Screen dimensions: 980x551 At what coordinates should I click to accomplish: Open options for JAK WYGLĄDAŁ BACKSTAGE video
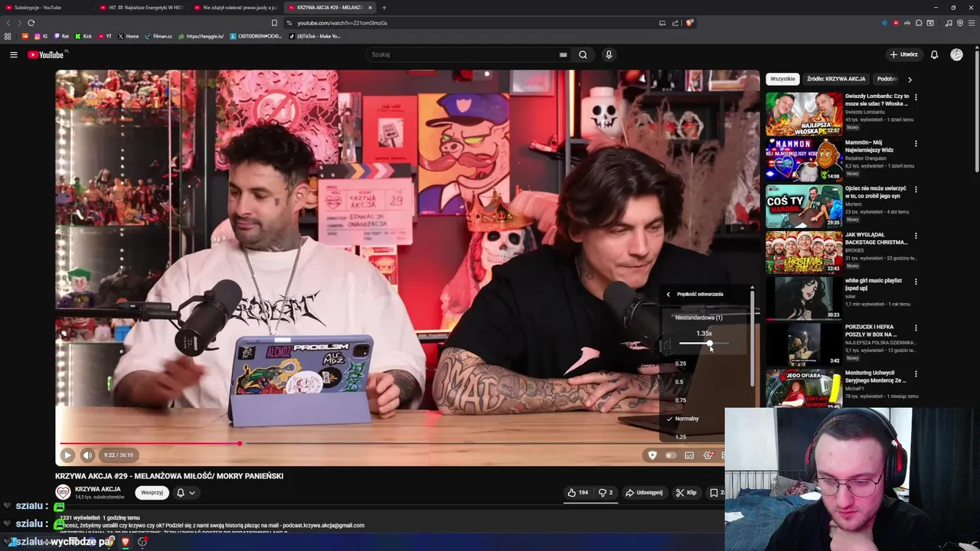click(916, 236)
